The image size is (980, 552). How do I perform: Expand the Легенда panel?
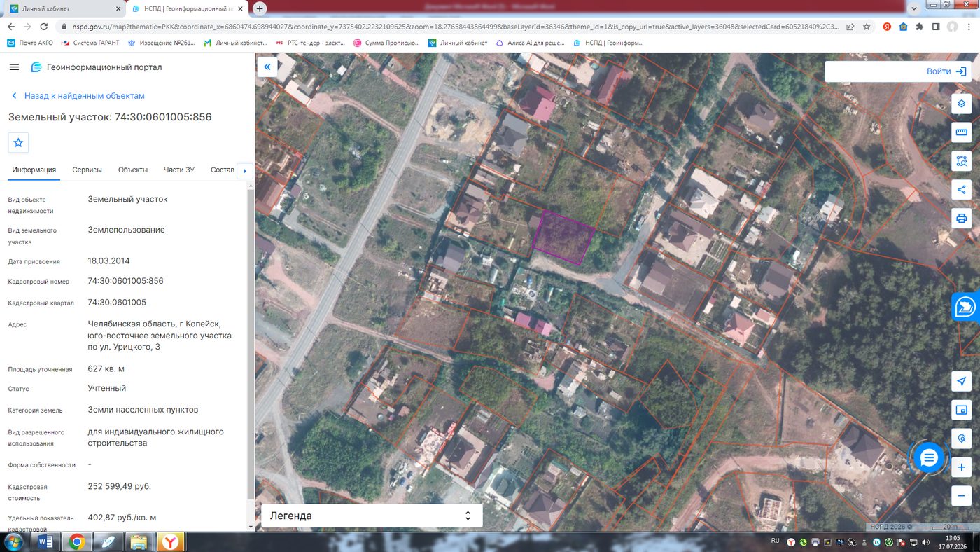[x=371, y=516]
